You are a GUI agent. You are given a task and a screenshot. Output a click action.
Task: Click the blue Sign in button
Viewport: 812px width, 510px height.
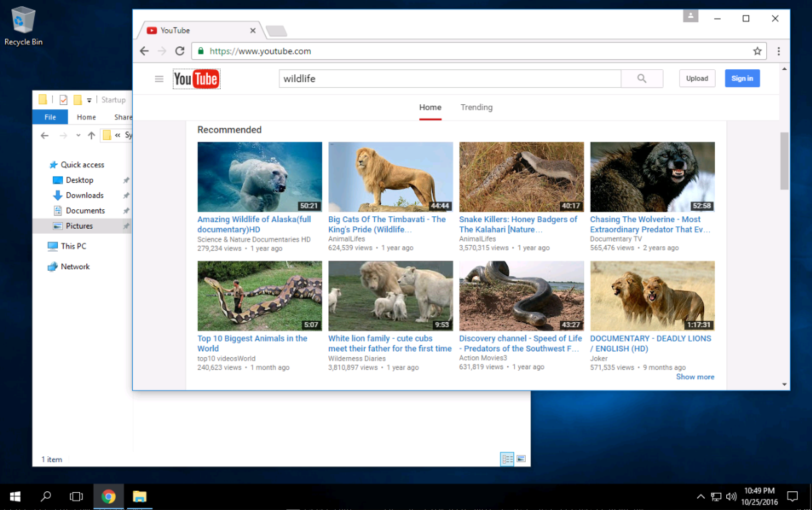742,79
